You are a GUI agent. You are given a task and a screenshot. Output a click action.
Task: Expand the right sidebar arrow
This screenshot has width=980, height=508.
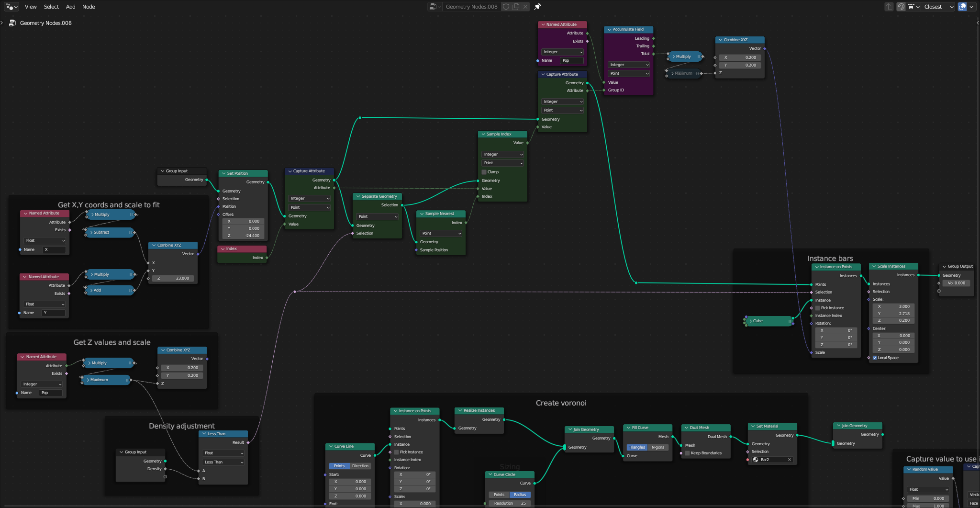(978, 23)
